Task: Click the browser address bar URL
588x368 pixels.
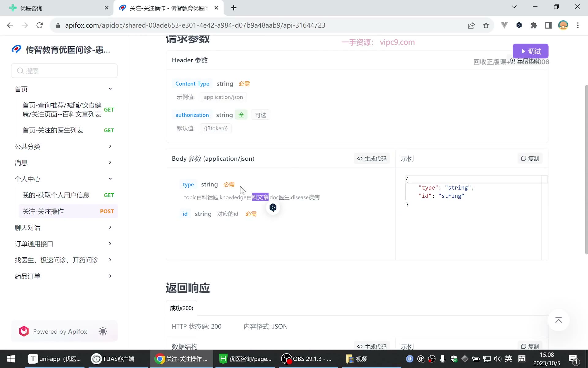Action: point(195,25)
